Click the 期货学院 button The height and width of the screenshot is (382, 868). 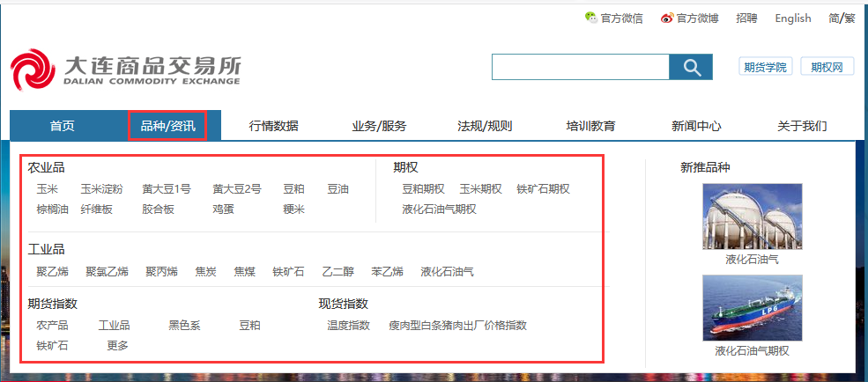pos(765,67)
